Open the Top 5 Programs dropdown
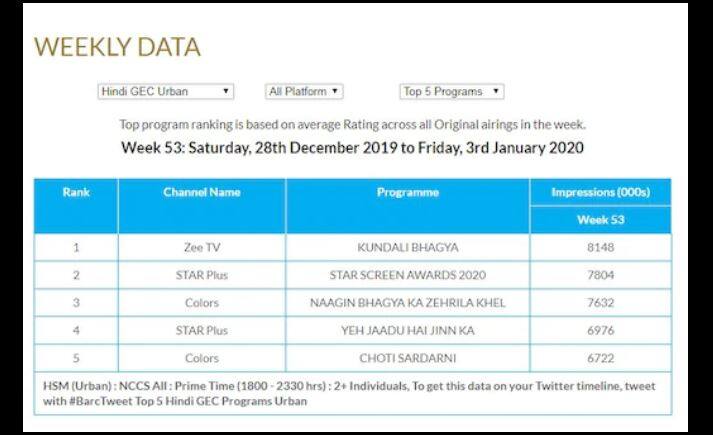Screen dimensions: 713x435 (x=451, y=91)
